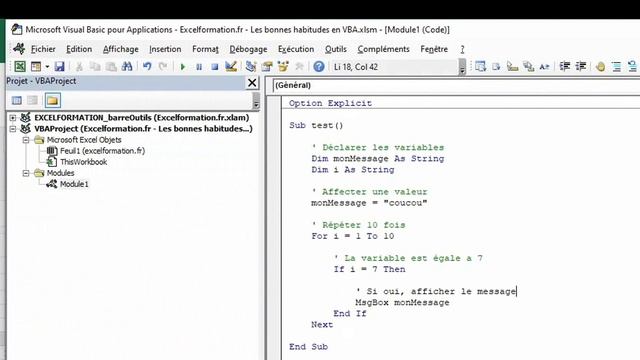
Task: Open the Project Explorer icon
Action: tap(251, 67)
